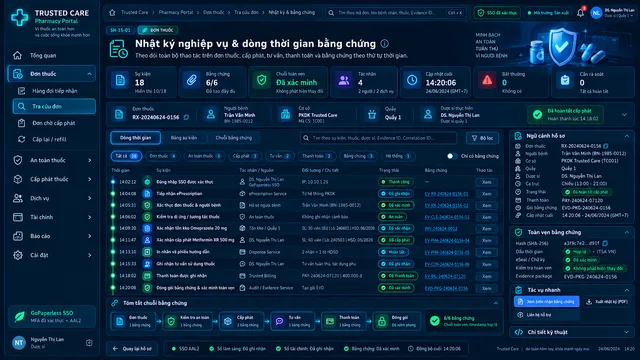Select the An toàn thuốc filter chip
This screenshot has width=640, height=360.
coord(204,156)
